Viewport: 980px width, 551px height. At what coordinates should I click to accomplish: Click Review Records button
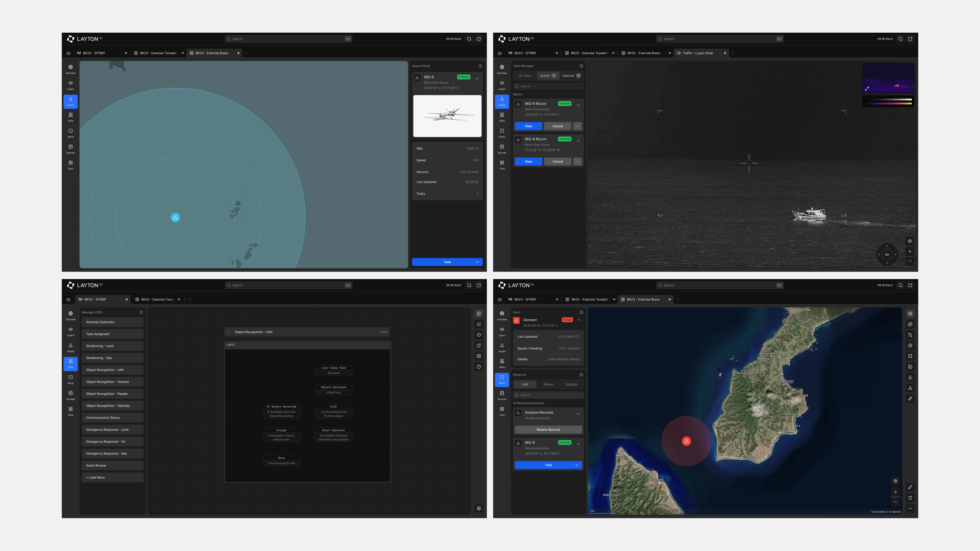(548, 430)
